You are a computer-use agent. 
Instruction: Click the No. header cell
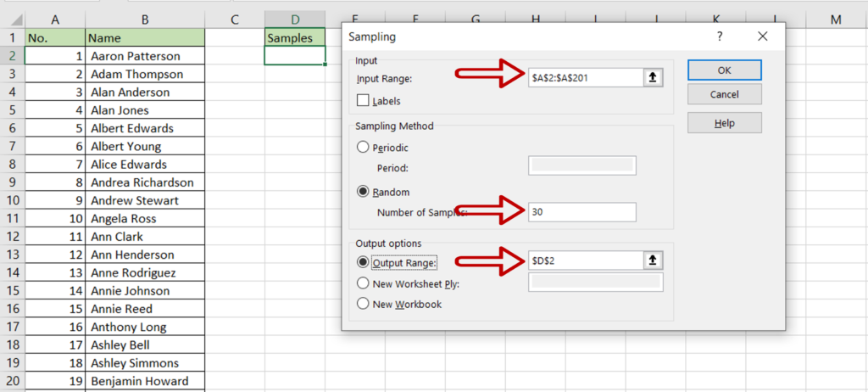(55, 37)
